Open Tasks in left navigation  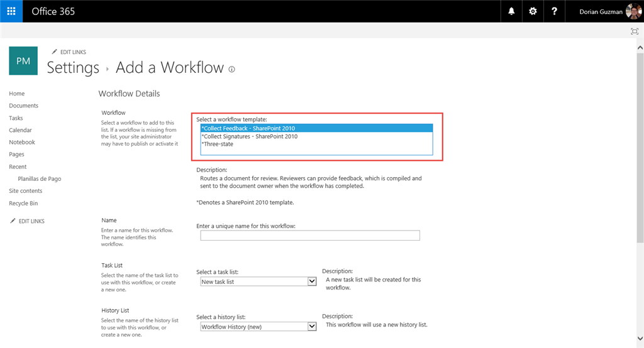(16, 117)
